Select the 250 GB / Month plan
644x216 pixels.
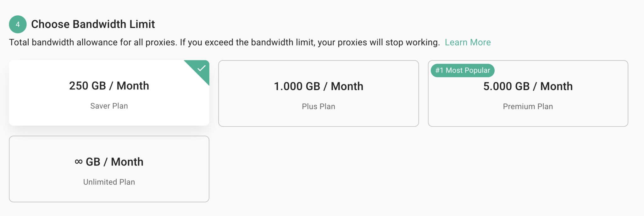109,93
